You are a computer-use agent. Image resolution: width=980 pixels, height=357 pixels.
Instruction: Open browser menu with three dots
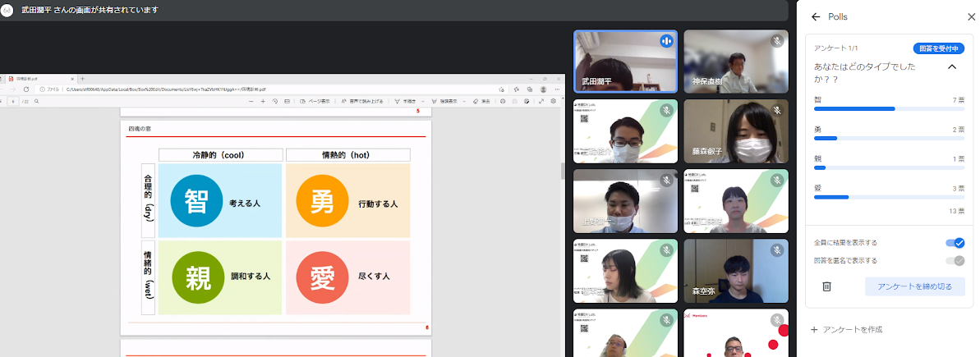[x=557, y=89]
